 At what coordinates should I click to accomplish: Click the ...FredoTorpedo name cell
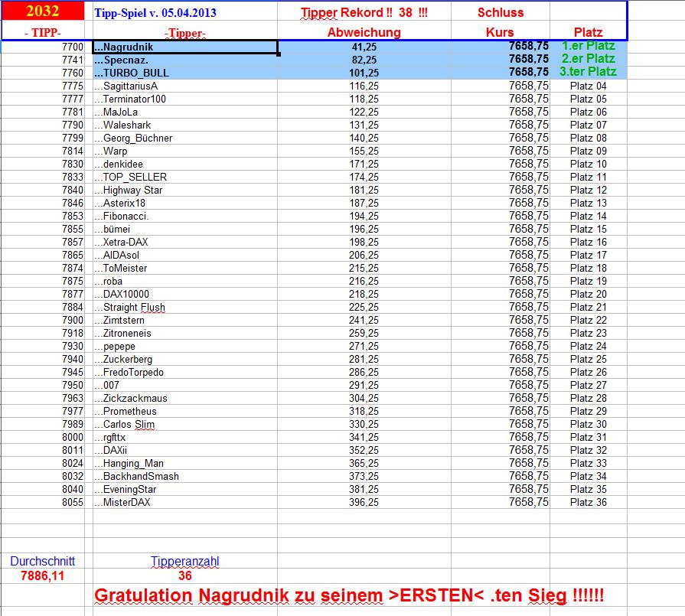[185, 372]
